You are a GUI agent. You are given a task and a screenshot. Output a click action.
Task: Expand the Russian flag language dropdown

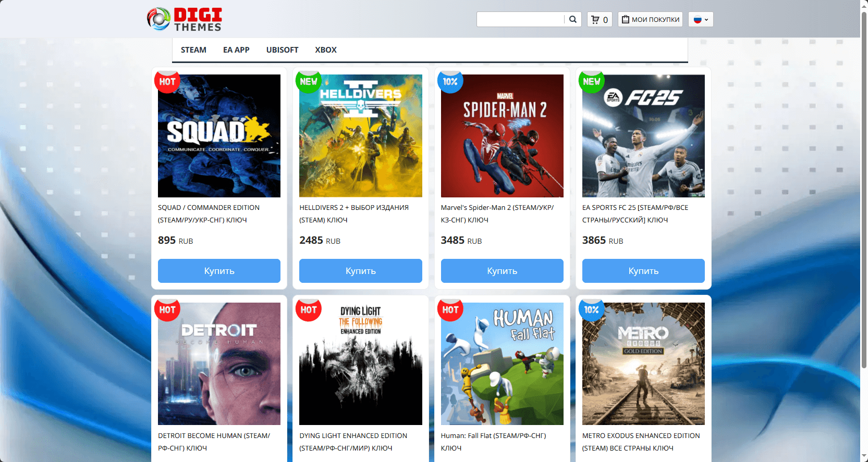(x=701, y=19)
